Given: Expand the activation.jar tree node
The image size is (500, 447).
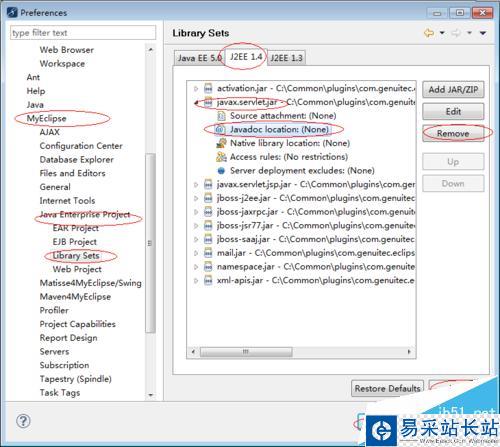Looking at the screenshot, I should pos(196,89).
